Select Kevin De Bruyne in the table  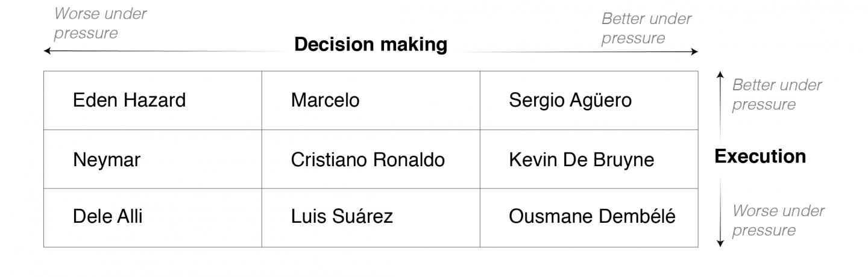pyautogui.click(x=581, y=160)
